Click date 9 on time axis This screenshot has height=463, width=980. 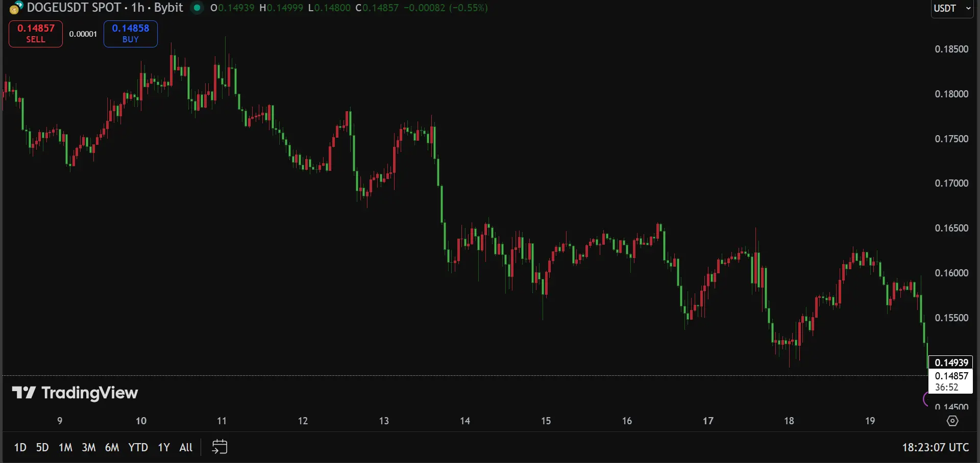60,421
